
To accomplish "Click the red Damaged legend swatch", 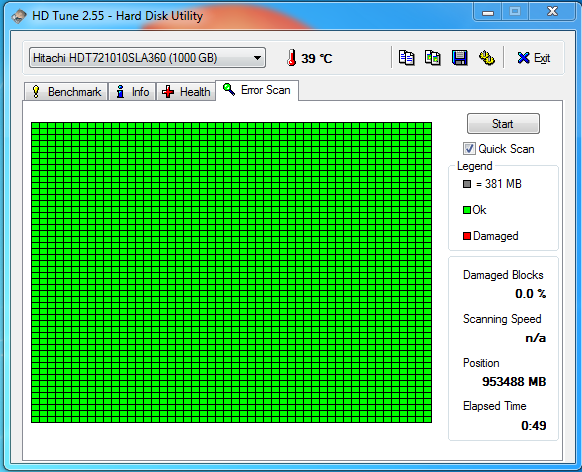I will tap(467, 236).
